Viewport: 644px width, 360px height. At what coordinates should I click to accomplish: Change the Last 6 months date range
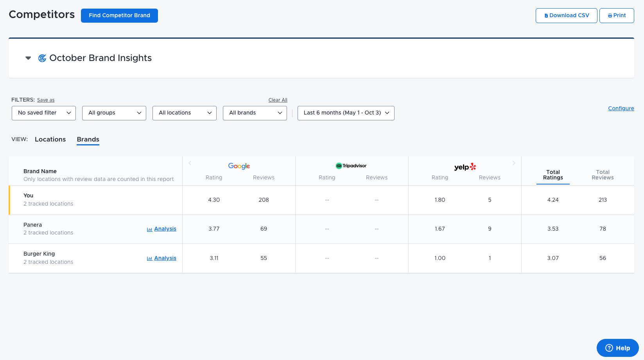point(346,113)
